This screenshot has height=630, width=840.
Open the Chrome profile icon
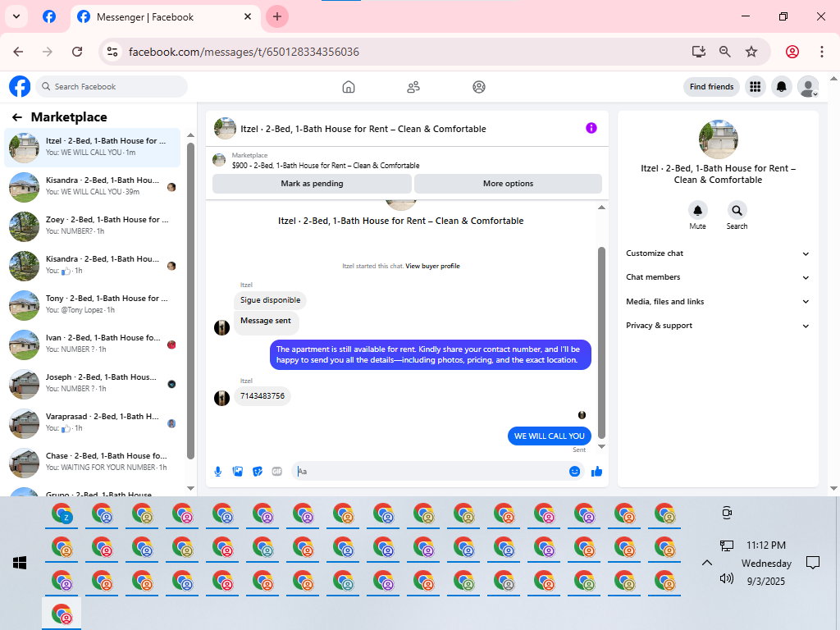pos(792,52)
